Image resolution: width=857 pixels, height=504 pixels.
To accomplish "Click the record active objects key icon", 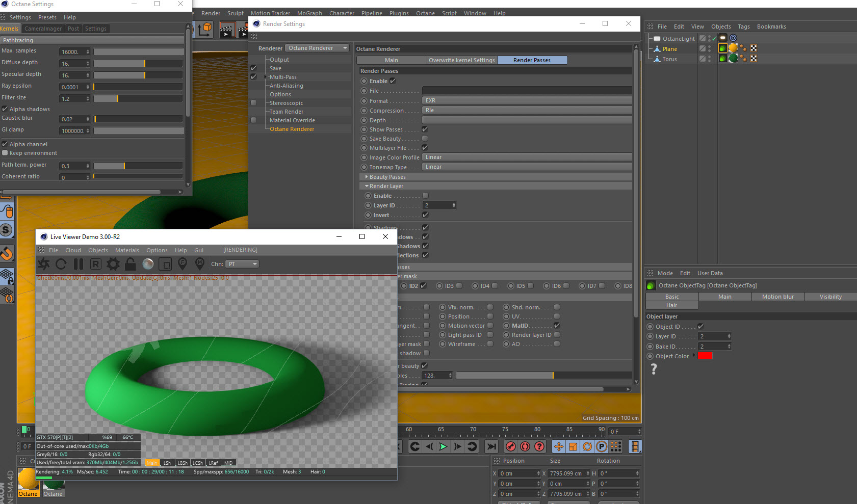I will point(511,447).
